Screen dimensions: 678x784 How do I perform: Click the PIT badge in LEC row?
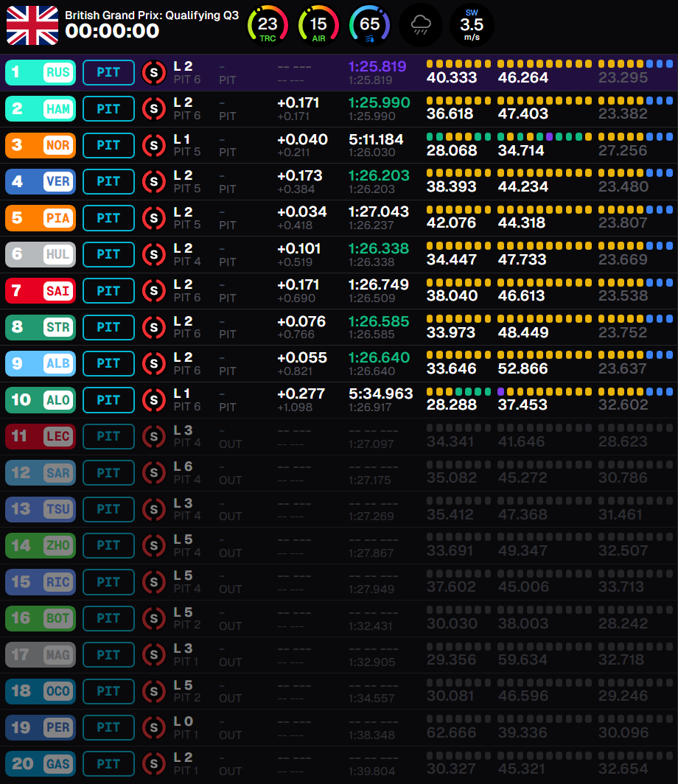[x=108, y=436]
